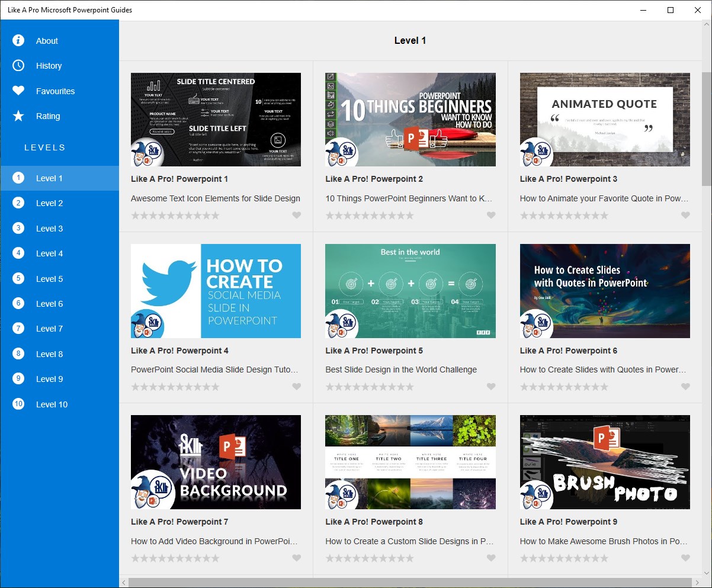
Task: Favourite the Powerpoint 3 guide with its heart
Action: 685,216
